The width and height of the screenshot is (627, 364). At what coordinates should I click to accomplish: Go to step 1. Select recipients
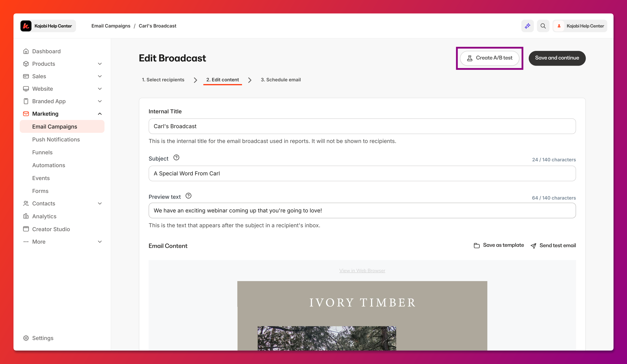163,80
